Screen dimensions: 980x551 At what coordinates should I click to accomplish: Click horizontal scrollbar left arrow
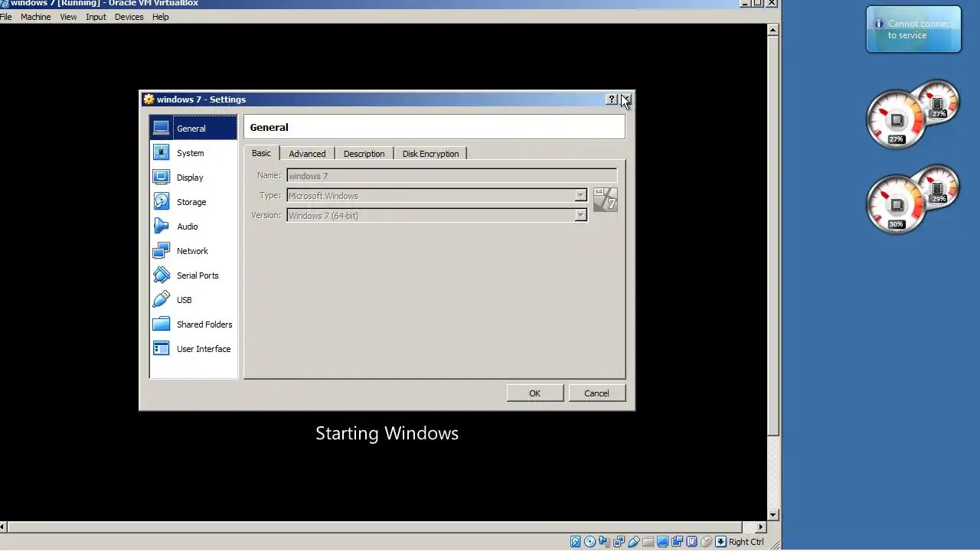pos(3,527)
